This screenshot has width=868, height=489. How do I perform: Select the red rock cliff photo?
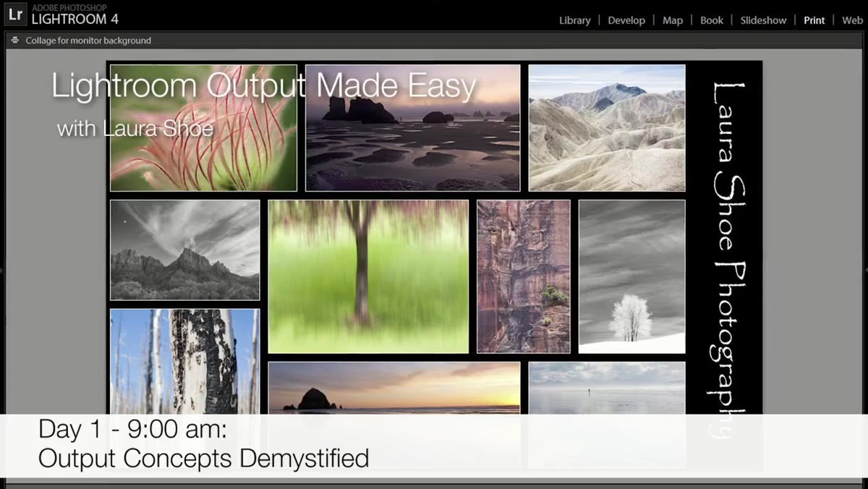coord(524,276)
